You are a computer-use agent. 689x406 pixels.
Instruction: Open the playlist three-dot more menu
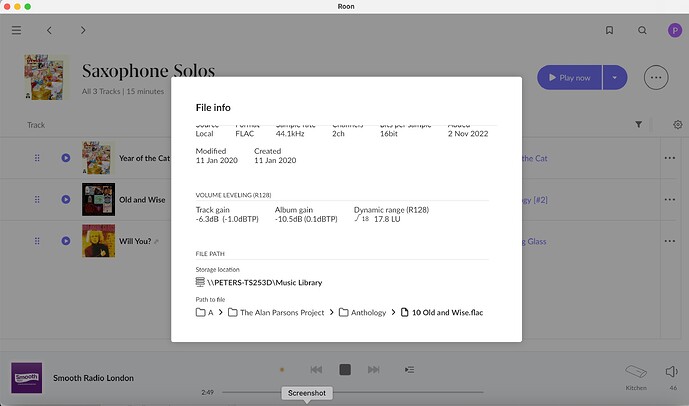point(656,77)
